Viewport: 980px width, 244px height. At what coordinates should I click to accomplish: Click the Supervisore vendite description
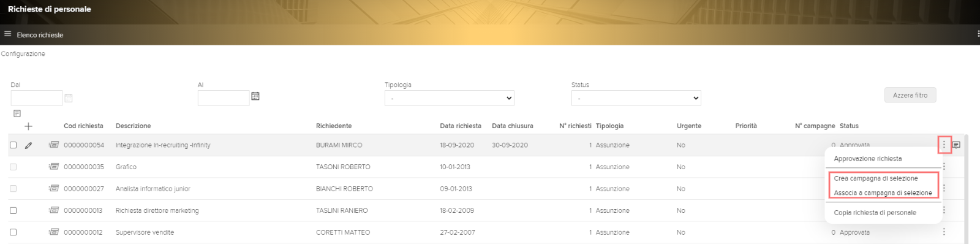(145, 232)
